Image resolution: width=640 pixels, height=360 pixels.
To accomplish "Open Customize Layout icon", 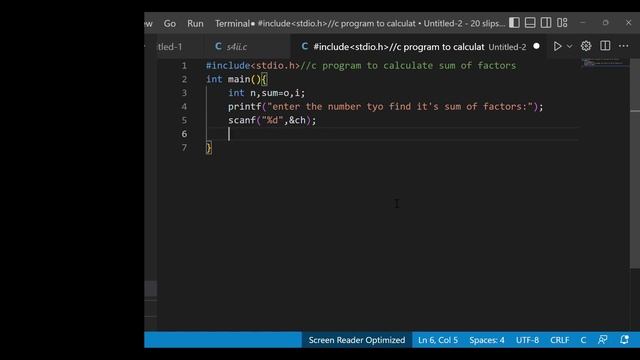I will (562, 23).
